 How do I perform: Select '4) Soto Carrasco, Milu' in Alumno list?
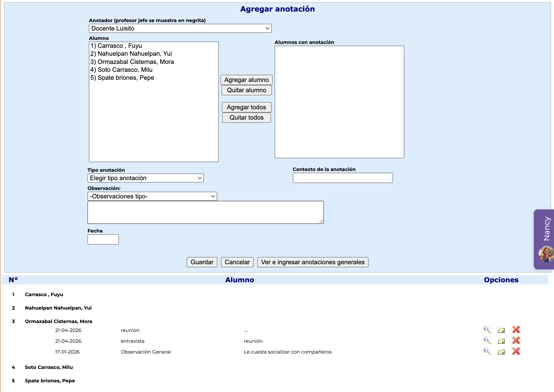tap(154, 70)
